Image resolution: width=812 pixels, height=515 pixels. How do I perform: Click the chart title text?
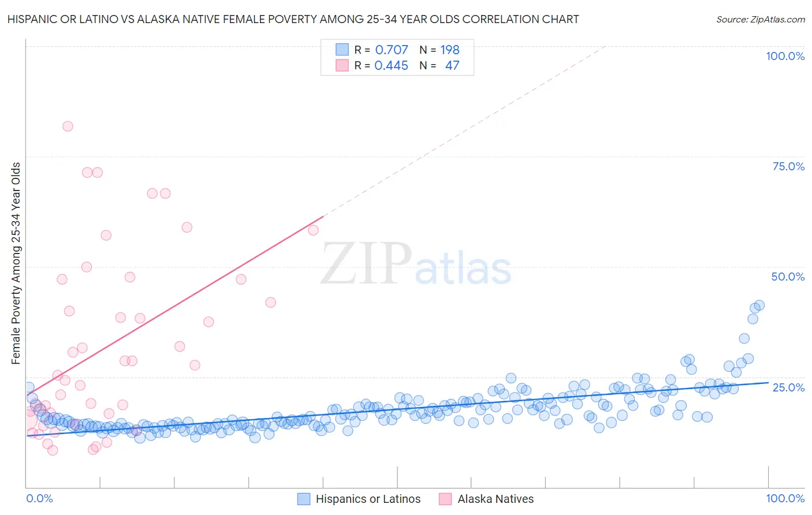pyautogui.click(x=293, y=19)
